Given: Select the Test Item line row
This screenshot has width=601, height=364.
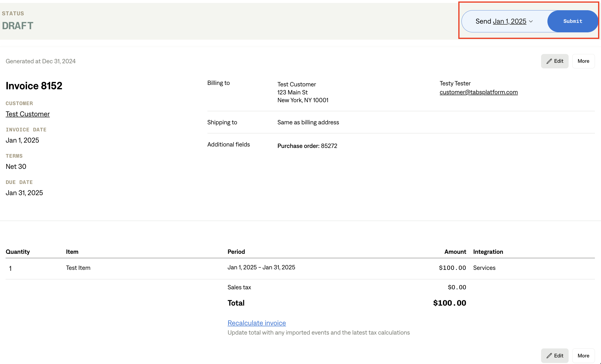Looking at the screenshot, I should click(78, 268).
